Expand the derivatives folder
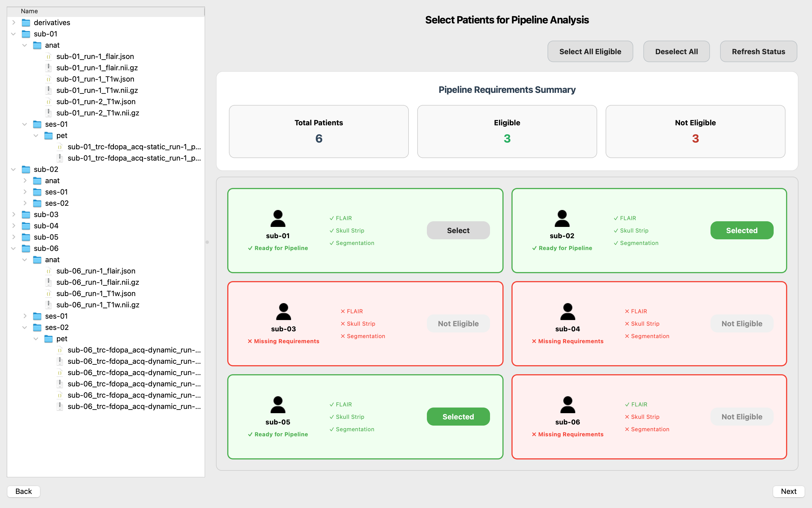812x508 pixels. pyautogui.click(x=14, y=23)
